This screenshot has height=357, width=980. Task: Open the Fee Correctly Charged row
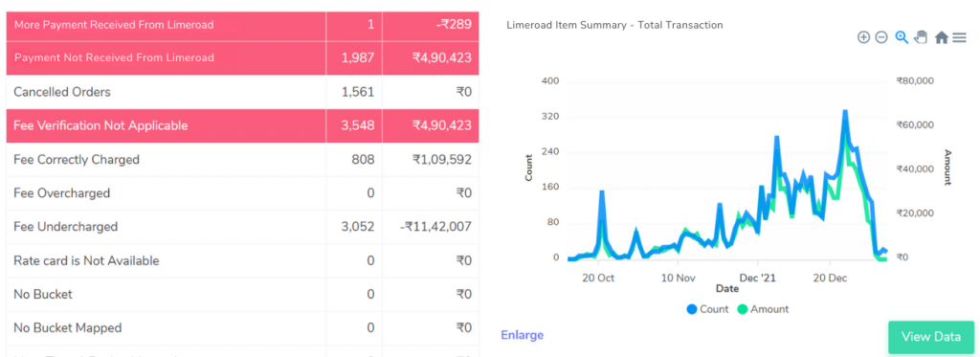[x=242, y=160]
